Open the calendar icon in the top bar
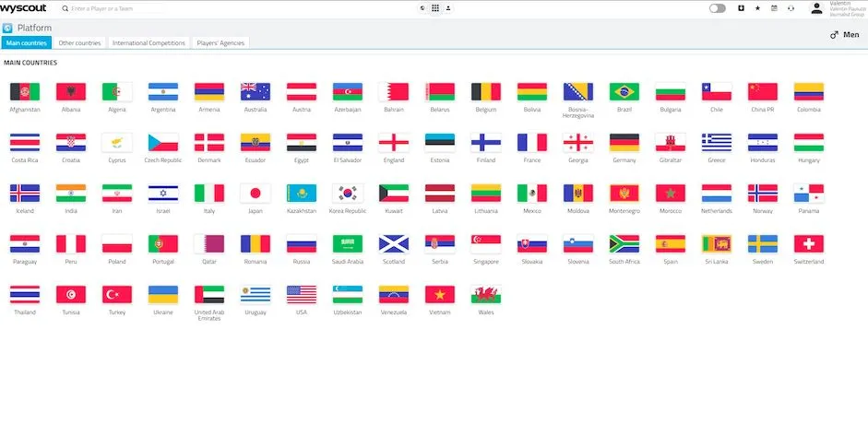Image resolution: width=868 pixels, height=424 pixels. click(774, 8)
